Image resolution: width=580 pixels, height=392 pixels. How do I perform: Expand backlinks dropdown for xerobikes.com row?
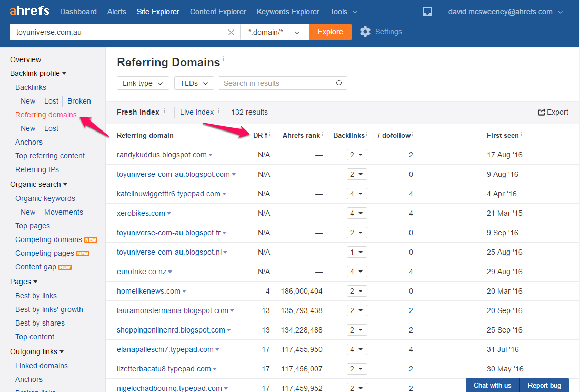tap(357, 214)
